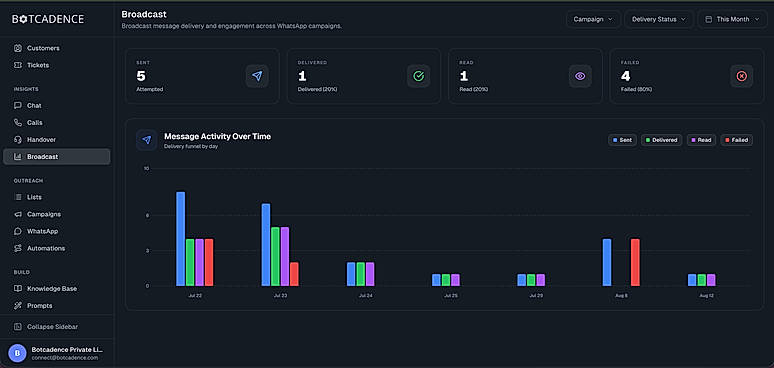Click the Broadcast chart icon
This screenshot has height=368, width=774.
[18, 157]
